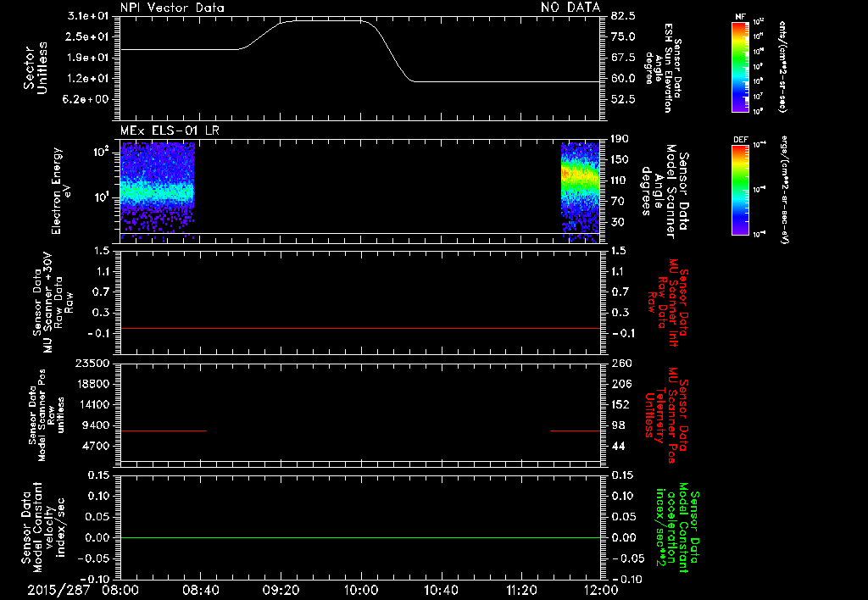Click the 'Sector Unitless' axis title
Screen dimensions: 868x600
click(x=36, y=68)
